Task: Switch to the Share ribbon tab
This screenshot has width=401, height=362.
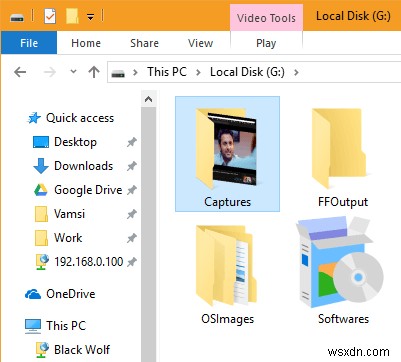Action: click(144, 43)
